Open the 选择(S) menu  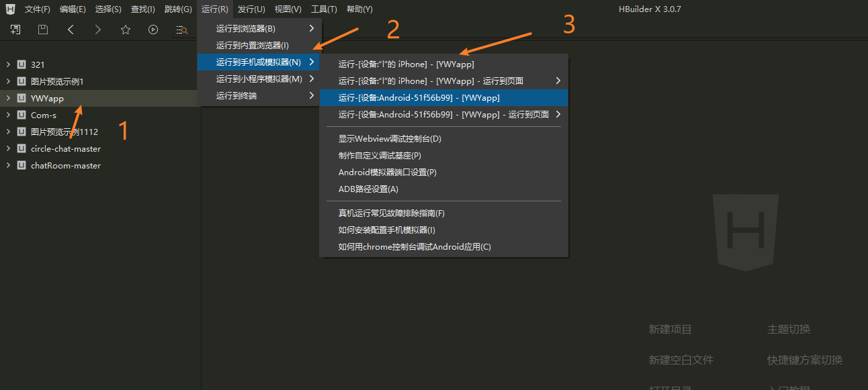[x=108, y=9]
